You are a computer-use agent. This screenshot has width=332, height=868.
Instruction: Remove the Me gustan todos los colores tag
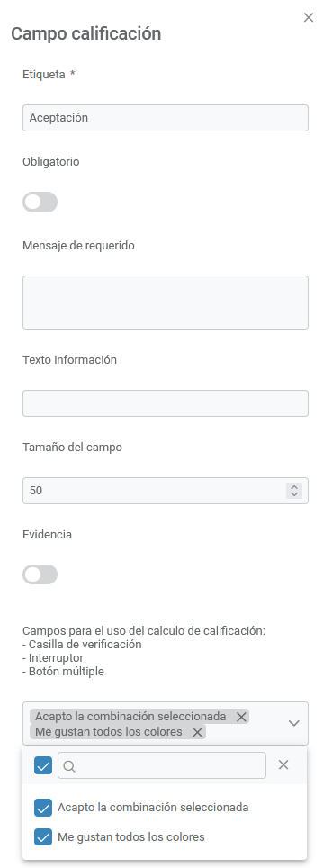(x=197, y=732)
